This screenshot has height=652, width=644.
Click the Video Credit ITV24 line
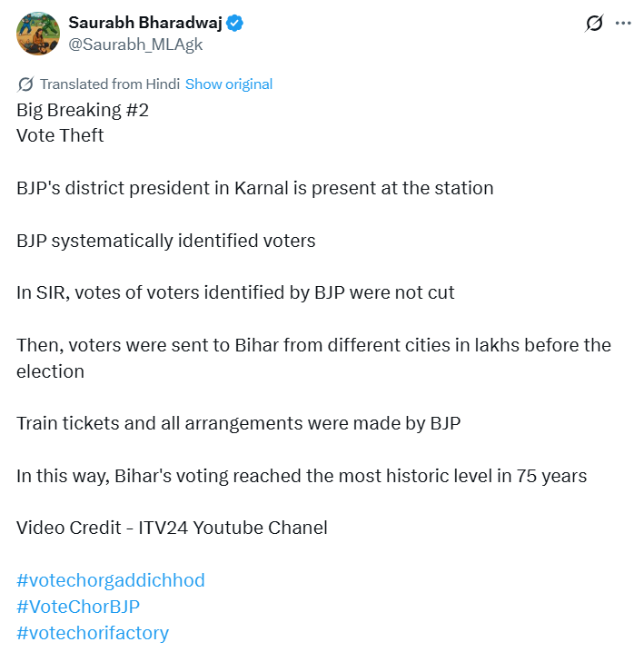tap(172, 528)
